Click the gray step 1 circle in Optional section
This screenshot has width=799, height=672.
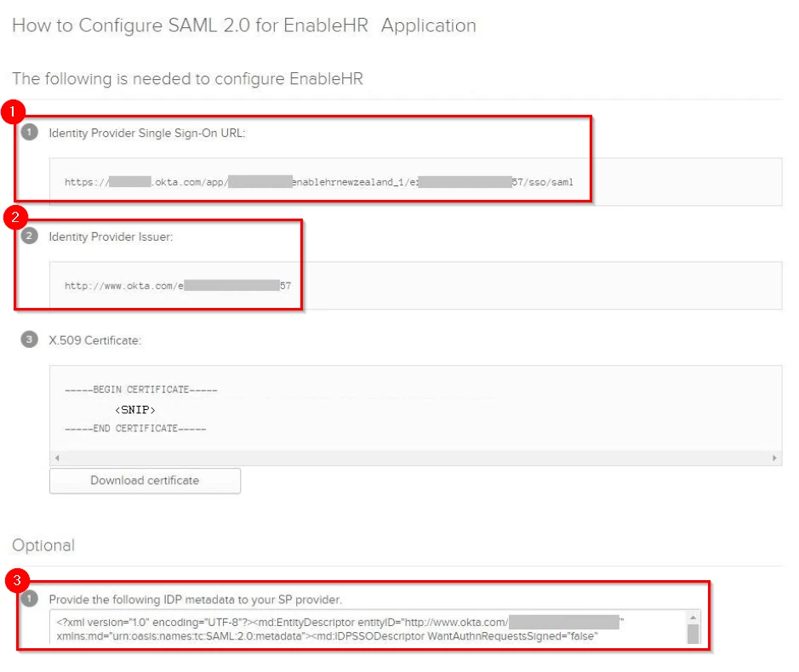pos(29,598)
